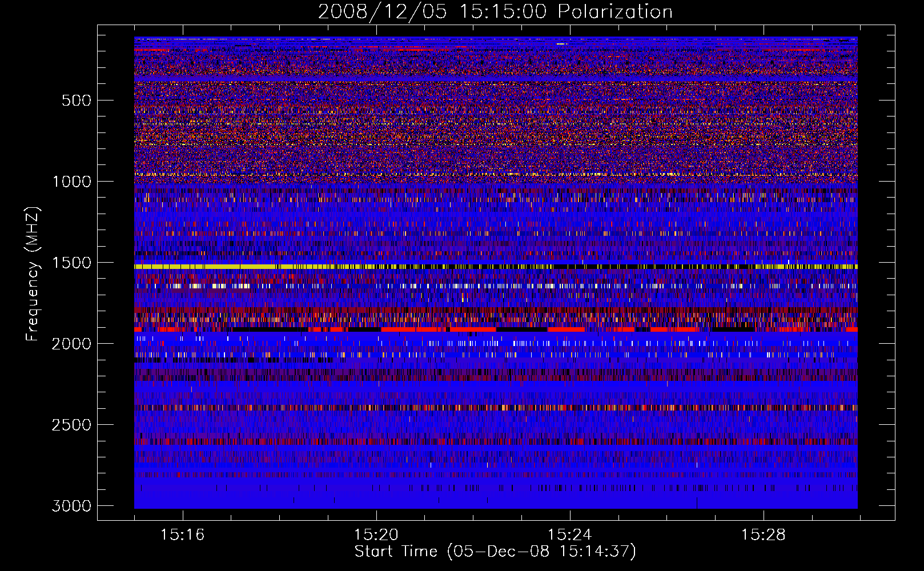
Task: Select the 2500 frequency tick label
Action: pyautogui.click(x=71, y=425)
